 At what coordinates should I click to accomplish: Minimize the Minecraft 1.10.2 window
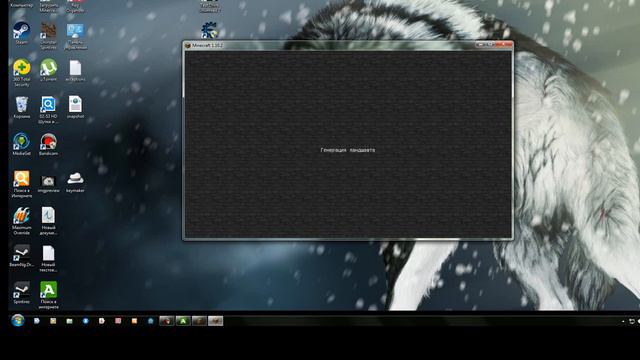[481, 44]
